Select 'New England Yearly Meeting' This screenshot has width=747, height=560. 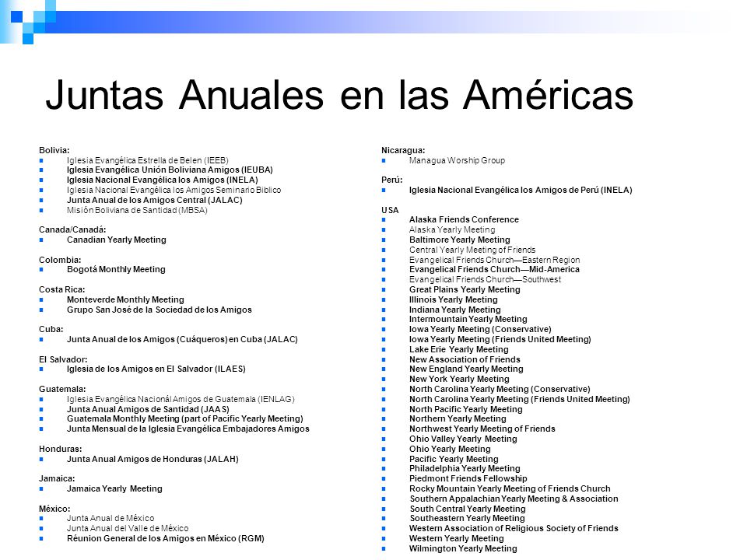click(x=466, y=369)
